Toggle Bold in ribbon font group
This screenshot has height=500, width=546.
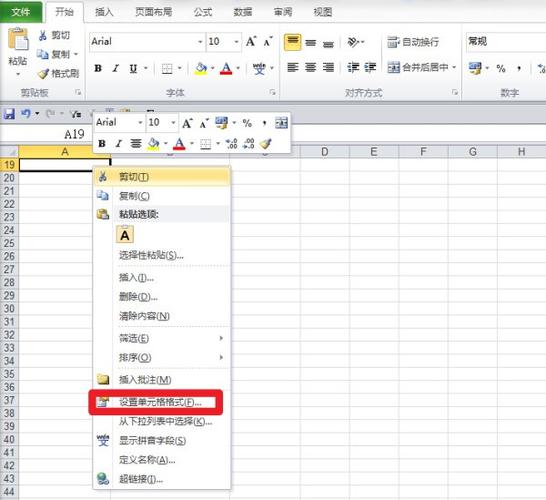click(x=98, y=68)
